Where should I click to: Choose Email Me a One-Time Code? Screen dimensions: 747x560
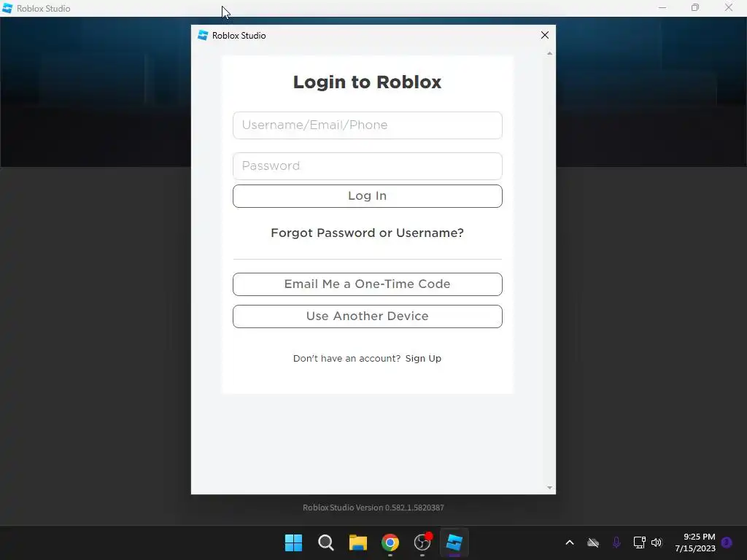pos(368,284)
